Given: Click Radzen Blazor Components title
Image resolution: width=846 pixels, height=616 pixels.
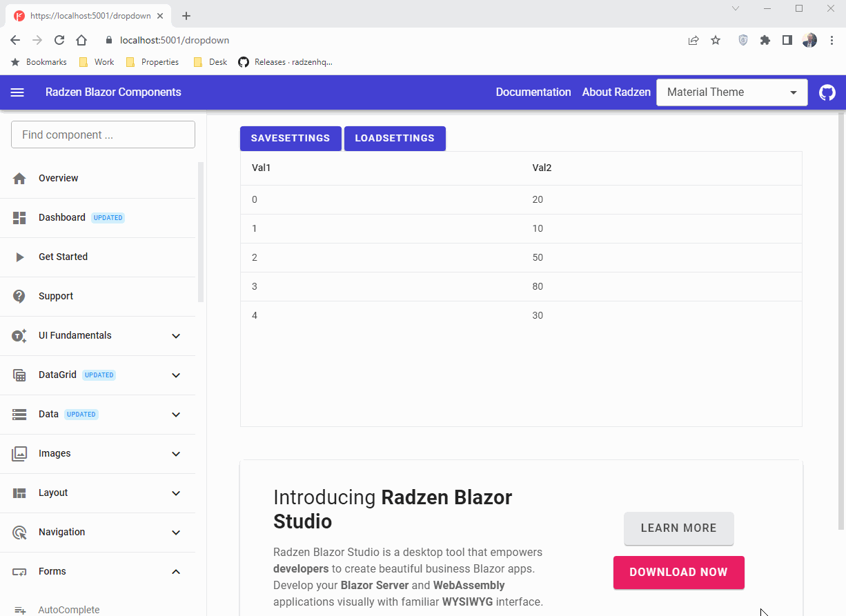Looking at the screenshot, I should point(113,92).
